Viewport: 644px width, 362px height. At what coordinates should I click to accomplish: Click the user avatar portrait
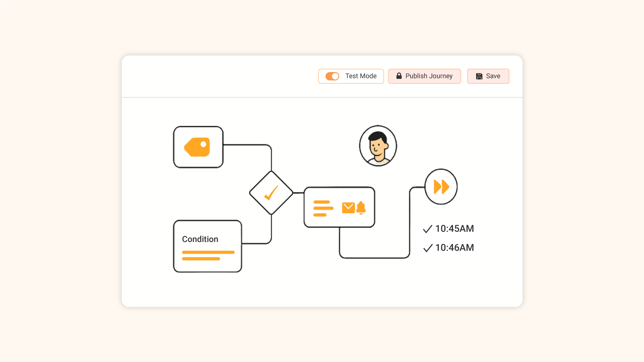(378, 146)
